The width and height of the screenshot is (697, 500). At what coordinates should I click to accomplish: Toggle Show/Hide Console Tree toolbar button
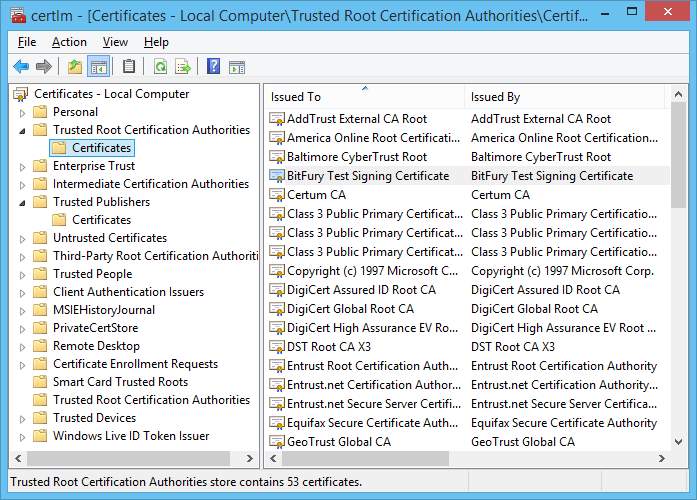pyautogui.click(x=98, y=67)
